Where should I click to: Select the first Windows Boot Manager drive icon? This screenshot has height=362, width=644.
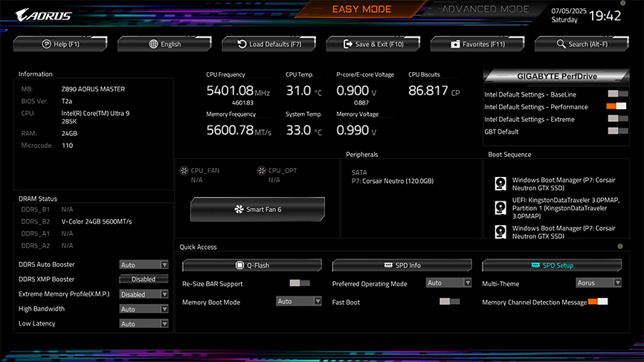[x=500, y=184]
